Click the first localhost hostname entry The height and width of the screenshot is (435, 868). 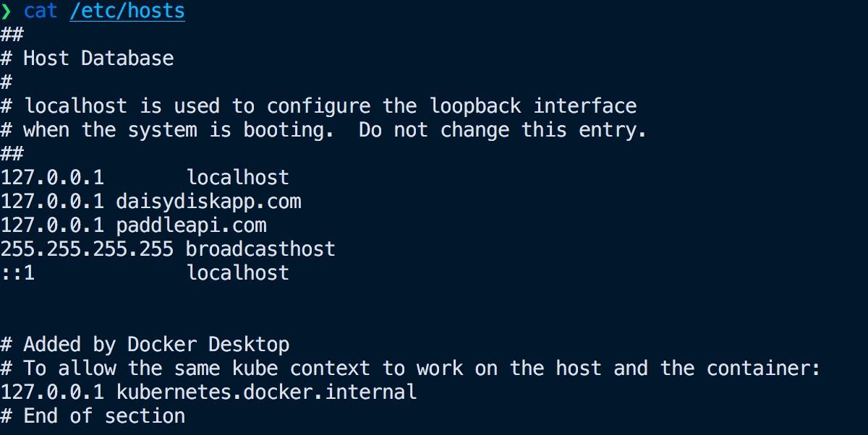tap(238, 178)
